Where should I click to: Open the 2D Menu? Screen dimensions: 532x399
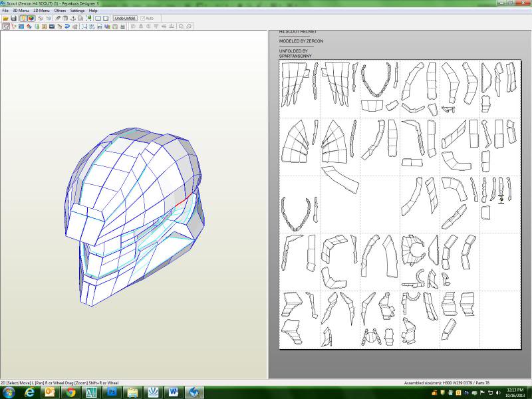[x=41, y=11]
